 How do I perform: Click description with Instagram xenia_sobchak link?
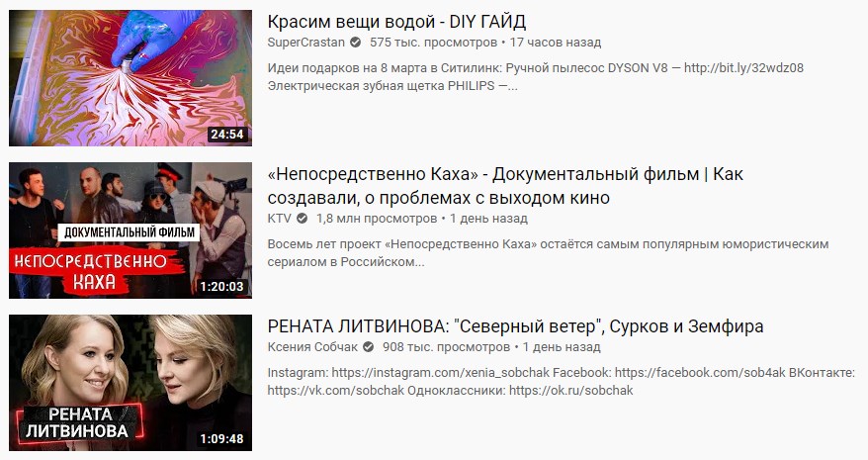(x=562, y=381)
